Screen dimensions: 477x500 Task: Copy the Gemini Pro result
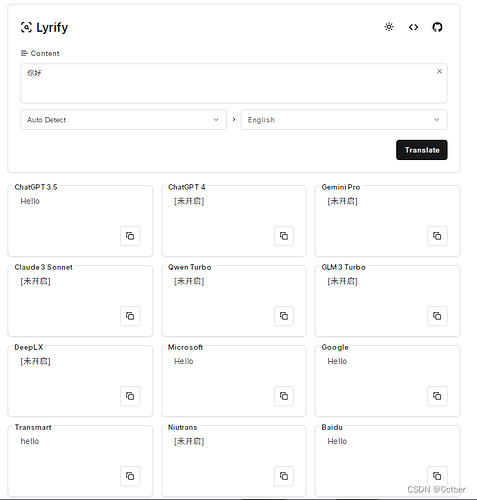click(437, 236)
